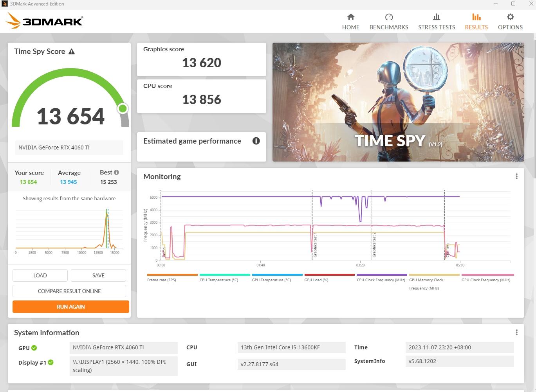The height and width of the screenshot is (392, 536).
Task: Click the GPU field in System information
Action: pos(124,347)
